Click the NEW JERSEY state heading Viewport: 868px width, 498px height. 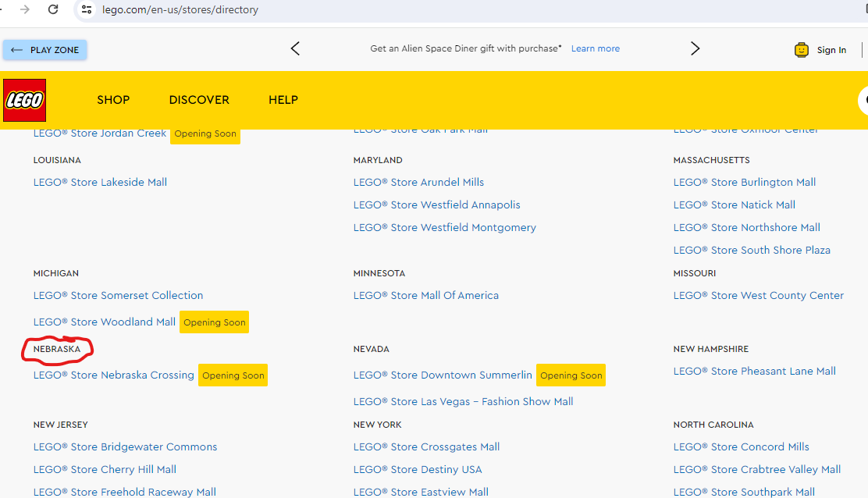point(60,425)
